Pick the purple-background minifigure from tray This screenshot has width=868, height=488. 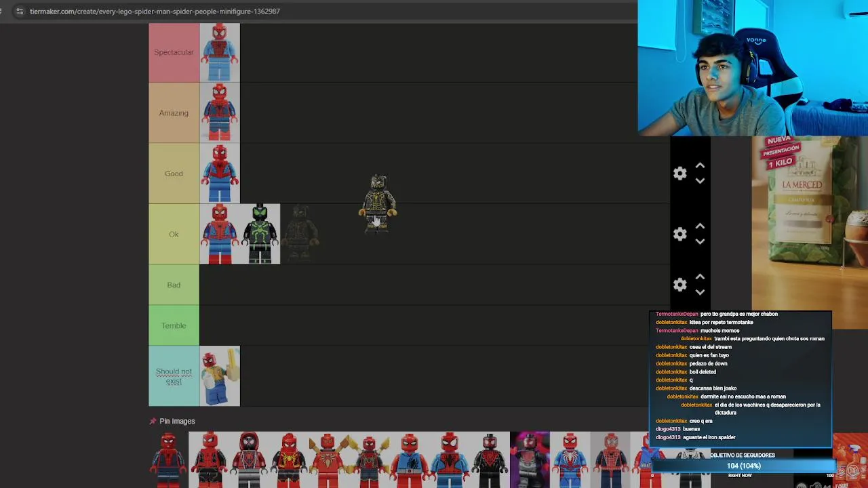tap(530, 461)
